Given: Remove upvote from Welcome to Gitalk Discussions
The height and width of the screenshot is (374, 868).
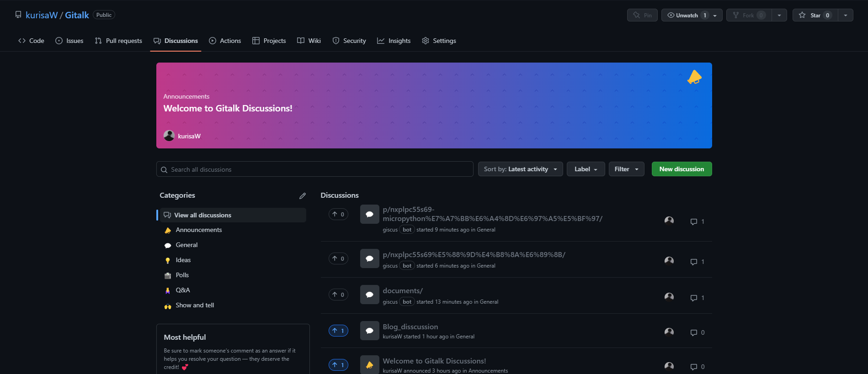Looking at the screenshot, I should pyautogui.click(x=338, y=365).
